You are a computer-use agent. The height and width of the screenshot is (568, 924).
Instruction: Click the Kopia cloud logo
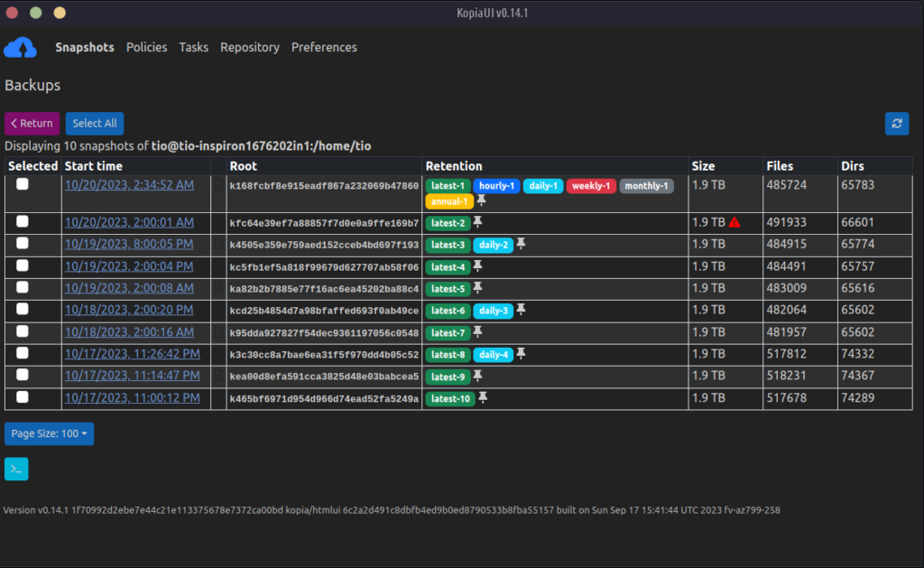[20, 47]
